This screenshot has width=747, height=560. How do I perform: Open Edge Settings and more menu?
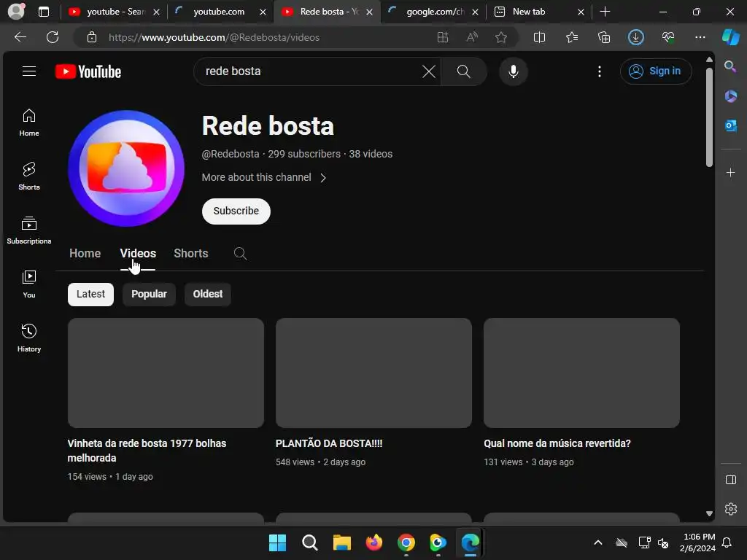pos(700,37)
